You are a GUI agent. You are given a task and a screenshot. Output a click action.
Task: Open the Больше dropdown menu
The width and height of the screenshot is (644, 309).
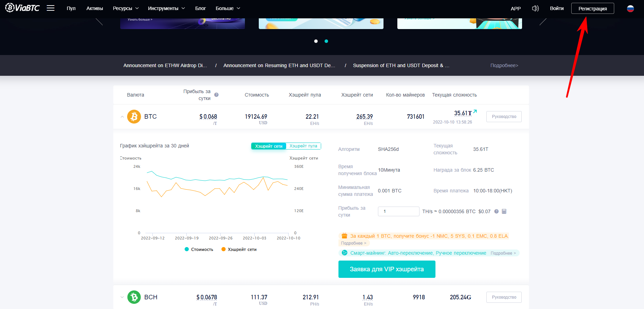[x=228, y=8]
